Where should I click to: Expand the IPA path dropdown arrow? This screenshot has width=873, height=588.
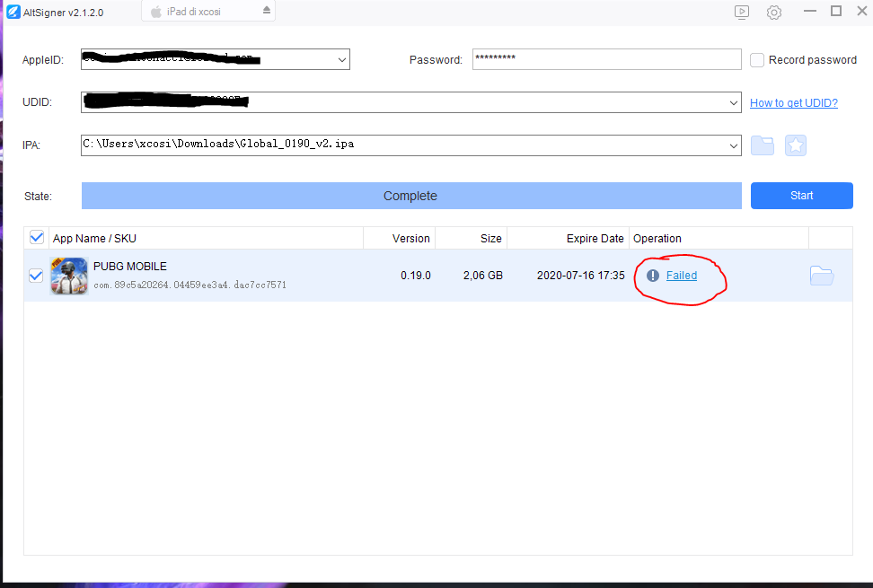click(733, 145)
